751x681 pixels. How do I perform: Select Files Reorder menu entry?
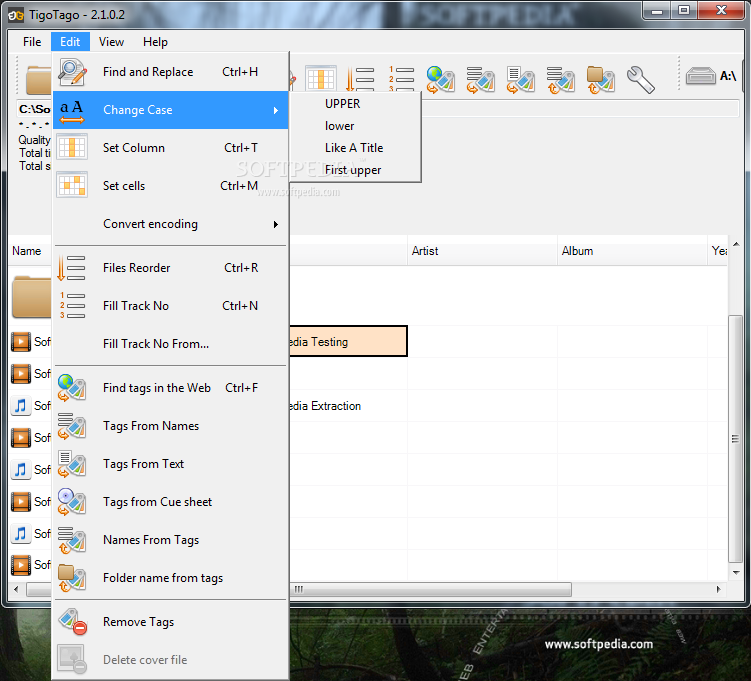pos(171,268)
